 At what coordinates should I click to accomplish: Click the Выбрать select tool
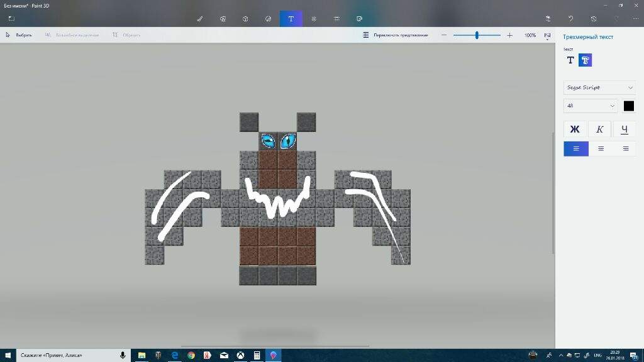pyautogui.click(x=18, y=35)
